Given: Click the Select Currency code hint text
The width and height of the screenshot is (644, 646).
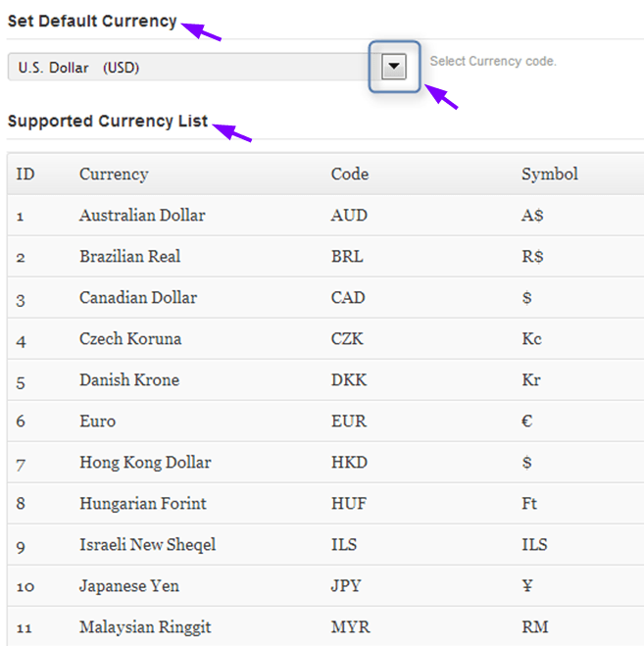Looking at the screenshot, I should (493, 61).
